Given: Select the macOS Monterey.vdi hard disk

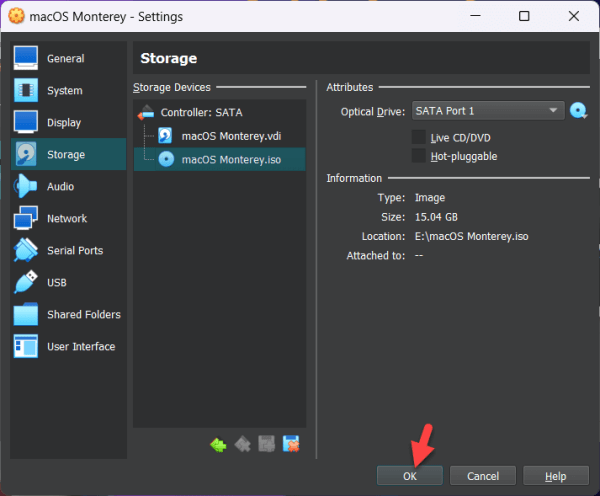Looking at the screenshot, I should [220, 136].
